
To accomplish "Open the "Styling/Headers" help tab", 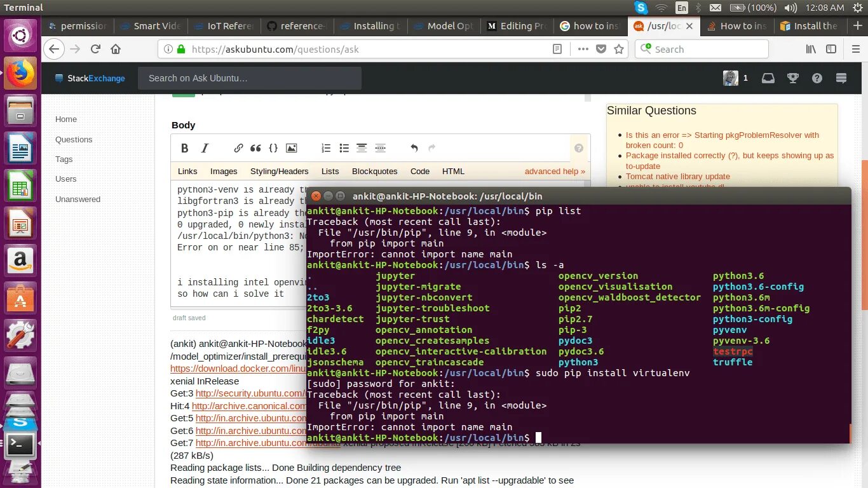I will [x=279, y=172].
